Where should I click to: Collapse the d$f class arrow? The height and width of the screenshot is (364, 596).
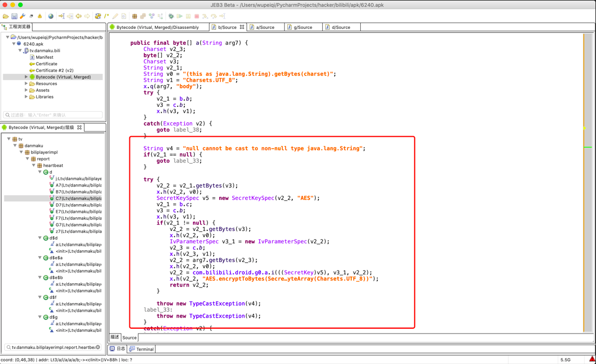pos(40,297)
